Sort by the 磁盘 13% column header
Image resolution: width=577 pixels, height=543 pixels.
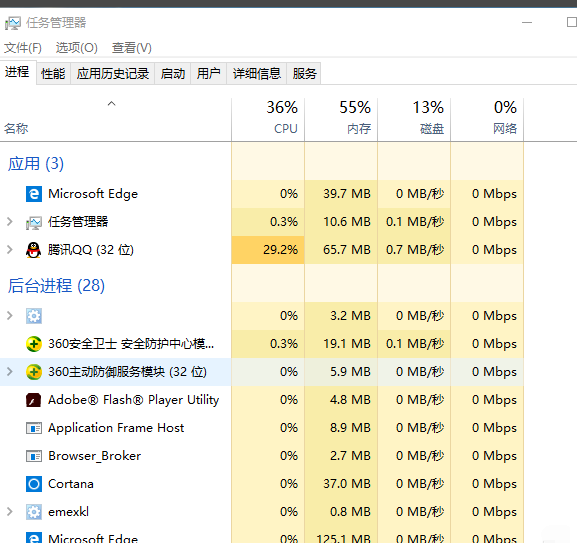point(414,120)
